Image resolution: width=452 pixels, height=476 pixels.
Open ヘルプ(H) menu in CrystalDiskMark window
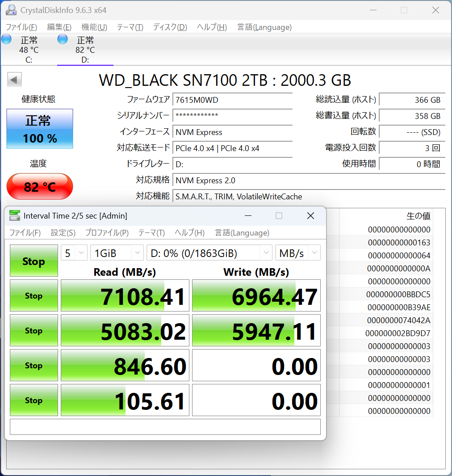coord(189,233)
